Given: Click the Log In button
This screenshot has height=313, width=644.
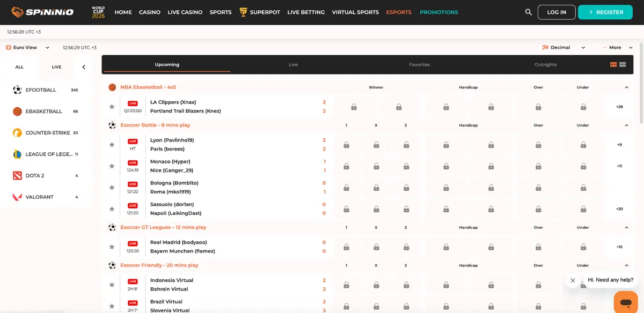Looking at the screenshot, I should [x=557, y=12].
